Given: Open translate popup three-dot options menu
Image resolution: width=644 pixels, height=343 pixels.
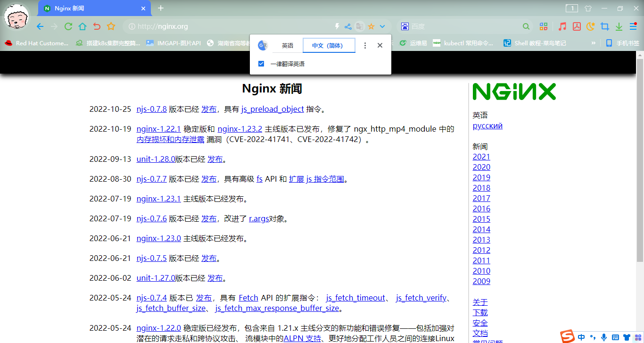Looking at the screenshot, I should [x=365, y=46].
